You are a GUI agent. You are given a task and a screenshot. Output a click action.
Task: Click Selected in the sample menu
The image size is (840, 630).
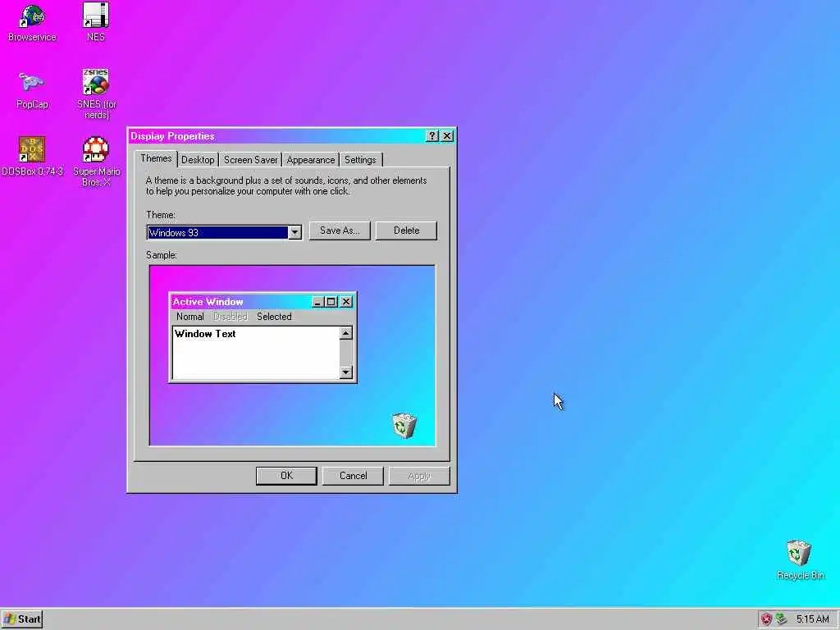[x=274, y=317]
